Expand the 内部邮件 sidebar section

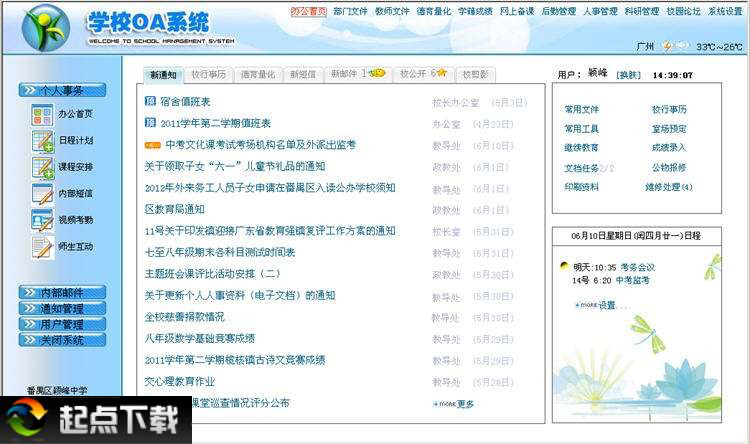coord(62,292)
